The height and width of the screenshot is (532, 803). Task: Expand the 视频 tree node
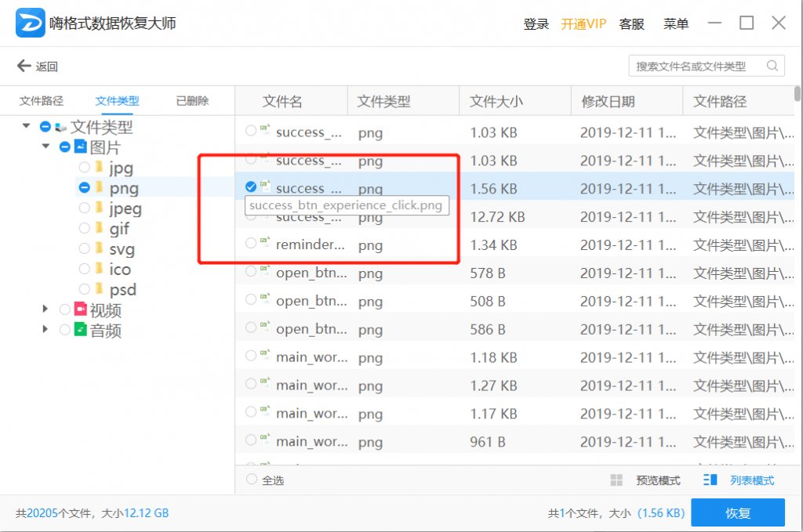pos(45,309)
